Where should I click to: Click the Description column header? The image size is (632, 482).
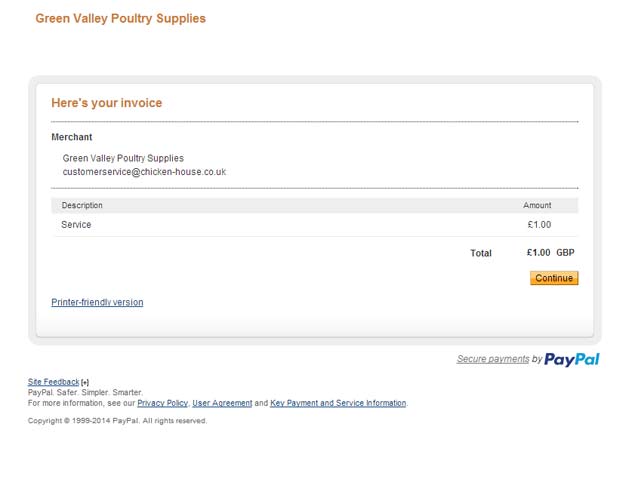pos(82,205)
